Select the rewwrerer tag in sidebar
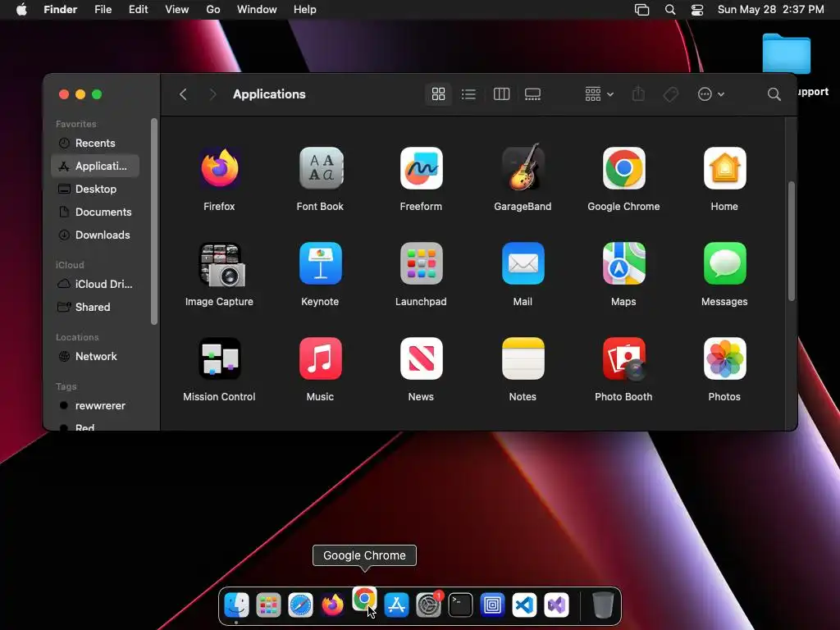Viewport: 840px width, 630px height. coord(95,405)
